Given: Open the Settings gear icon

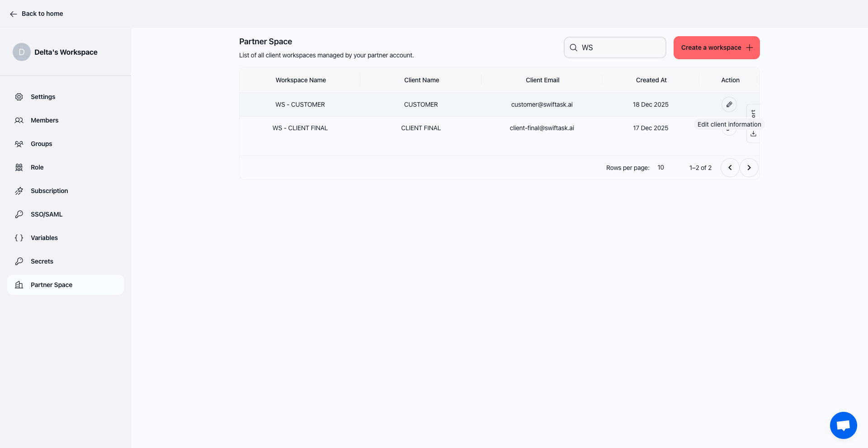Looking at the screenshot, I should 19,96.
